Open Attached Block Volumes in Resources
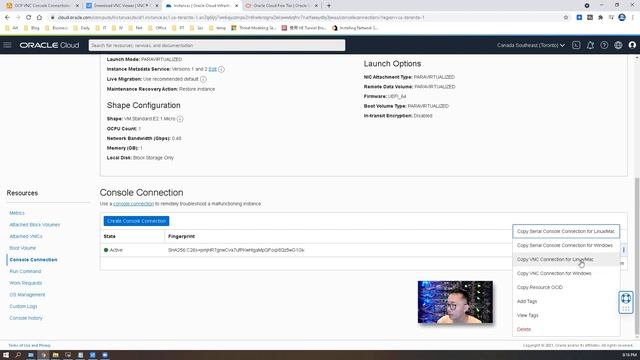 pos(35,225)
